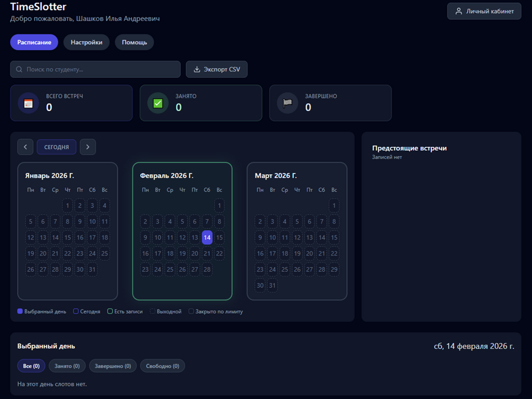Click the download icon on Экспорт CSV
This screenshot has width=532, height=399.
[197, 70]
